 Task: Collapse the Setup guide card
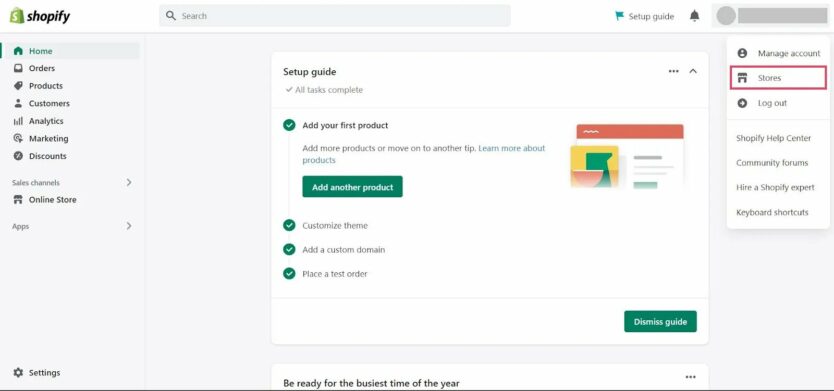(x=693, y=71)
